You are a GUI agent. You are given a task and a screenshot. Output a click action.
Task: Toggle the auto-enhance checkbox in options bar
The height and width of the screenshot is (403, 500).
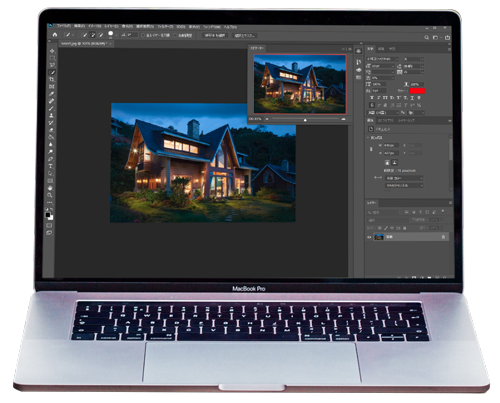(175, 35)
